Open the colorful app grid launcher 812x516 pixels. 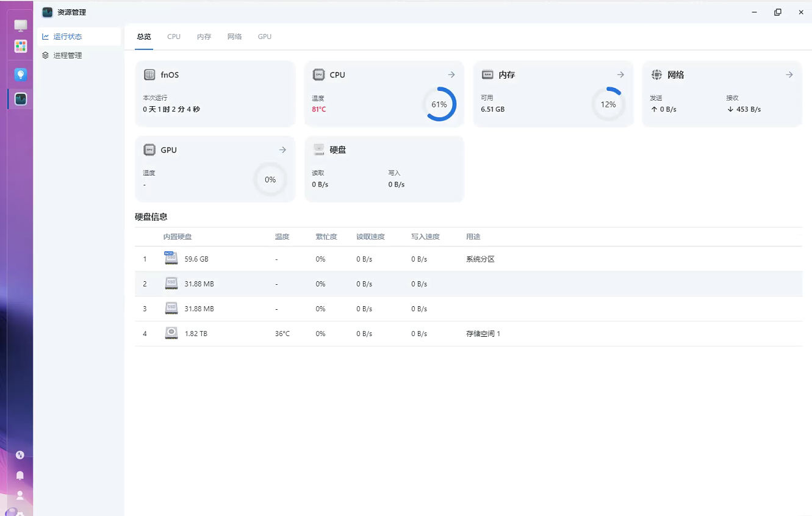tap(21, 46)
